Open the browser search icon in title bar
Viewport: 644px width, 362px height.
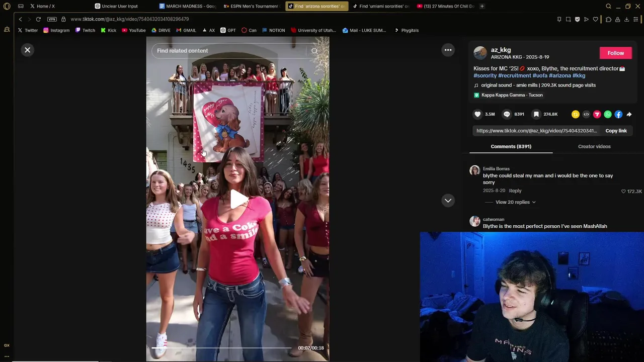pos(608,6)
